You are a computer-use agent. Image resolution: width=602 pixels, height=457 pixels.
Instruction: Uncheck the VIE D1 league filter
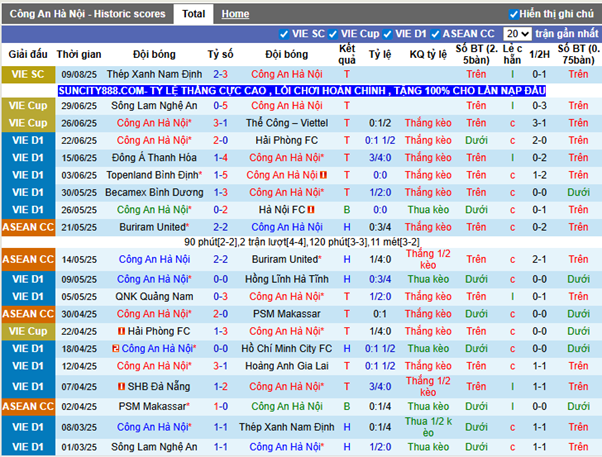tap(387, 35)
